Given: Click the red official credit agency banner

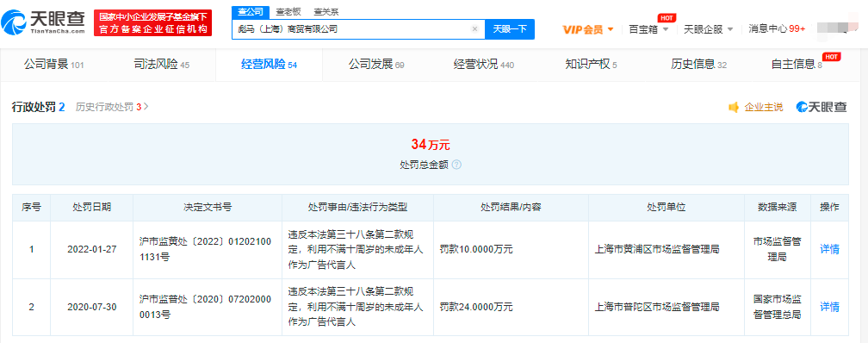Looking at the screenshot, I should (x=152, y=22).
